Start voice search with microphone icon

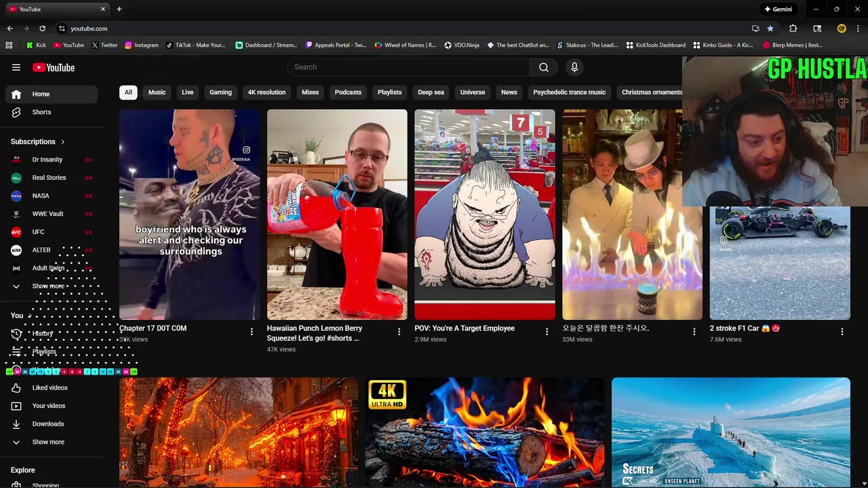574,67
